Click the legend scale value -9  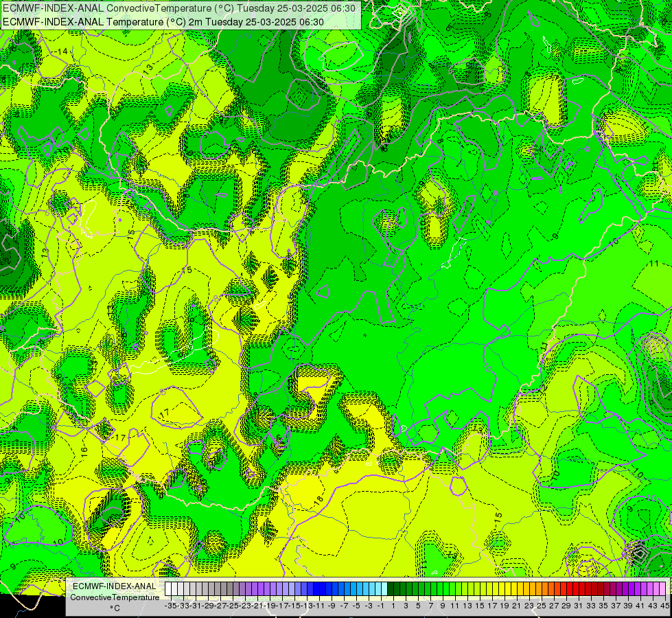pos(331,606)
